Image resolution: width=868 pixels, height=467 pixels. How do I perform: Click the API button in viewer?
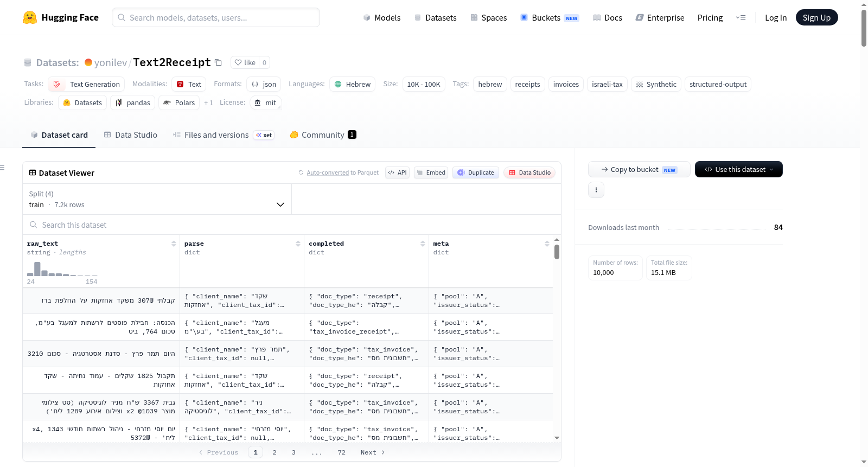[x=397, y=172]
